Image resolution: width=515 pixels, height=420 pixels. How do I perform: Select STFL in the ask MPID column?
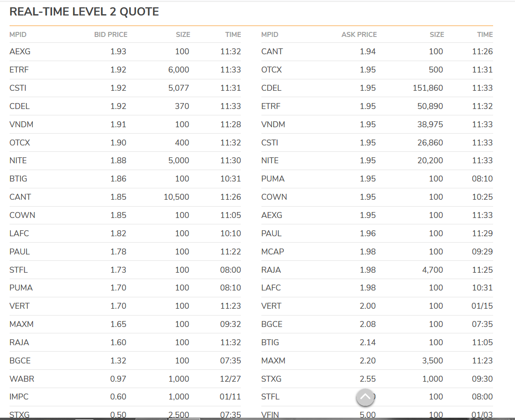(x=271, y=397)
